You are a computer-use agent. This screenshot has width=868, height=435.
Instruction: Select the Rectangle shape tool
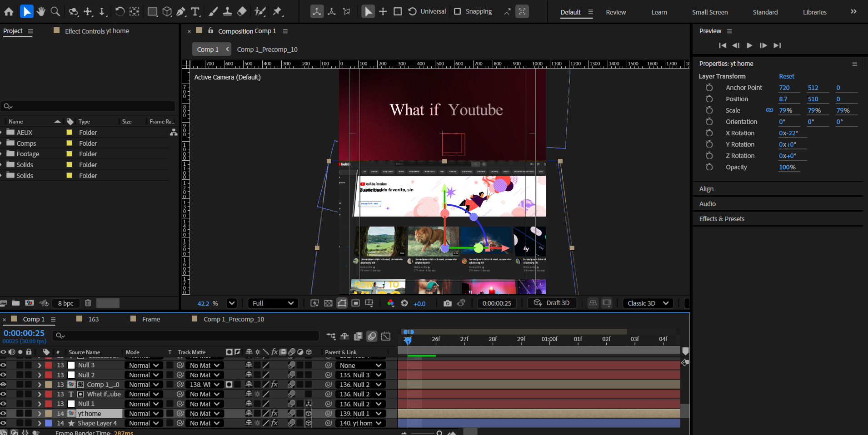point(153,12)
